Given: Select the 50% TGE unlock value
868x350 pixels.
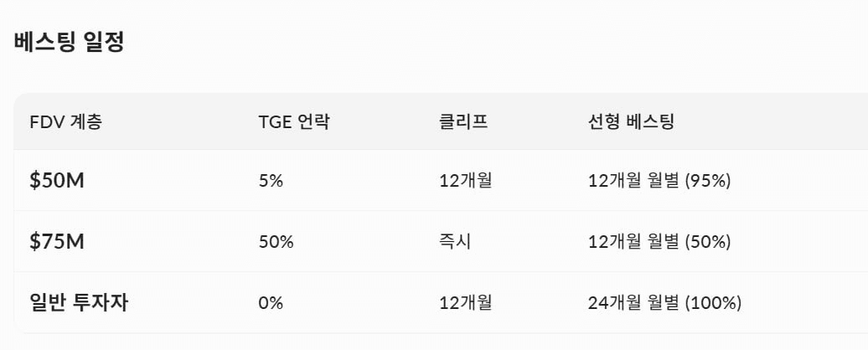Looking at the screenshot, I should click(x=276, y=241).
